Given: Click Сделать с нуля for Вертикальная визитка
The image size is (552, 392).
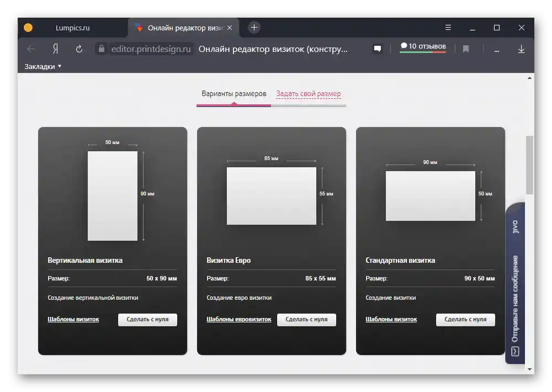Looking at the screenshot, I should [x=147, y=320].
